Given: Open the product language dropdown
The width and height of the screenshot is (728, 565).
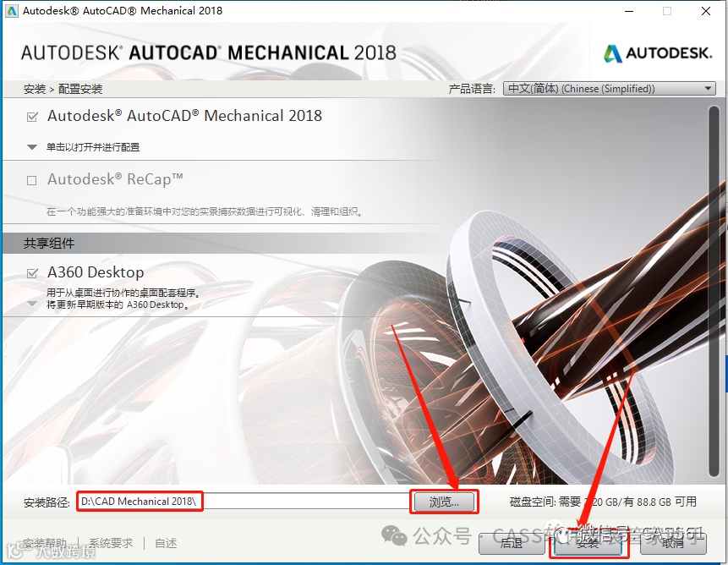Looking at the screenshot, I should (x=609, y=88).
